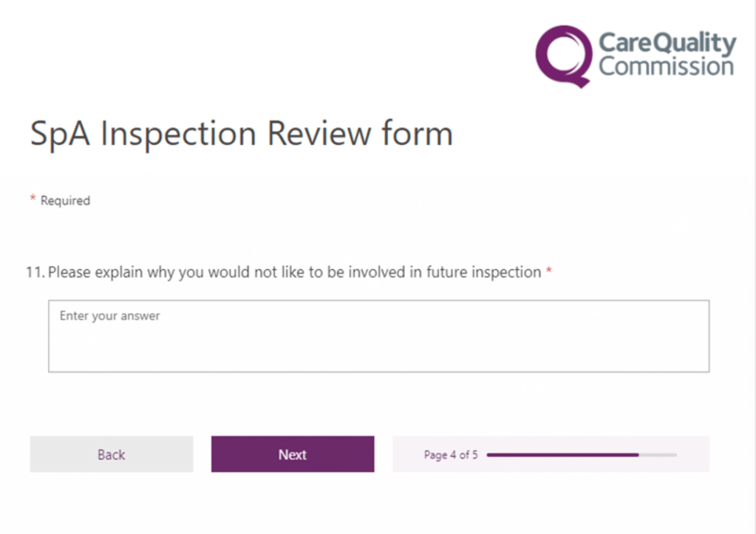Image resolution: width=756 pixels, height=534 pixels.
Task: Click the question 11 prompt text
Action: 294,272
